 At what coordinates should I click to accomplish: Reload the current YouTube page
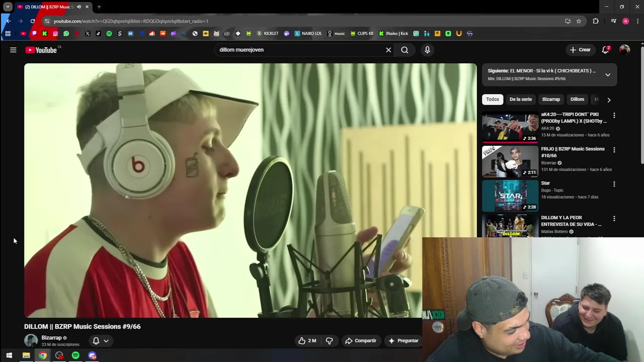tap(33, 21)
